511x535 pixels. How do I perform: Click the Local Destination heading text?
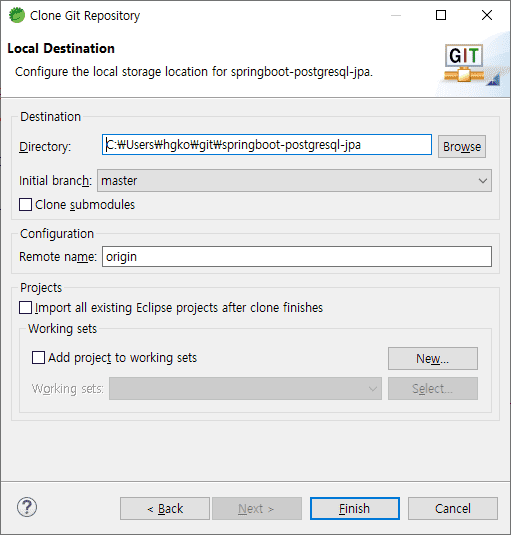[x=61, y=48]
